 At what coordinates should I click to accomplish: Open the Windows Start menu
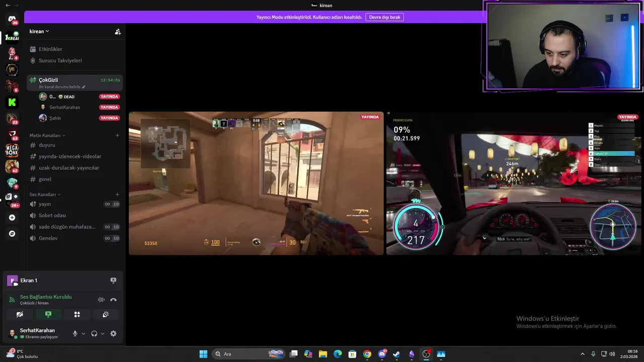coord(203,354)
